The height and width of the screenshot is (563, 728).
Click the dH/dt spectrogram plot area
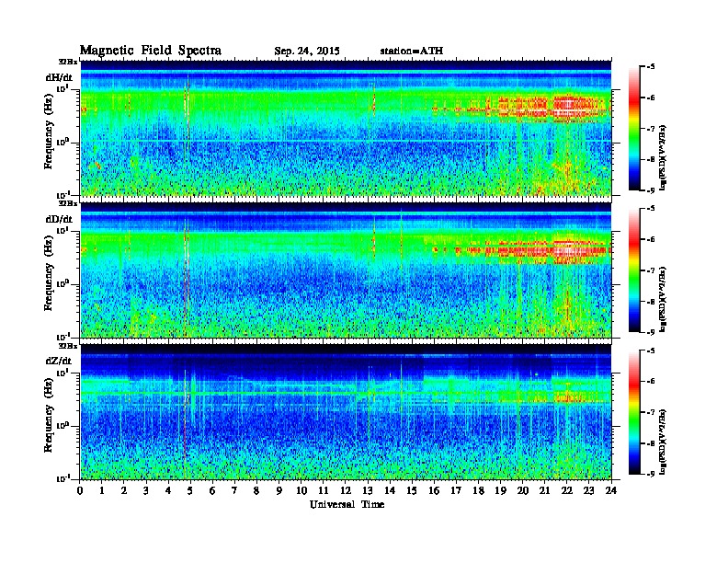[x=346, y=128]
